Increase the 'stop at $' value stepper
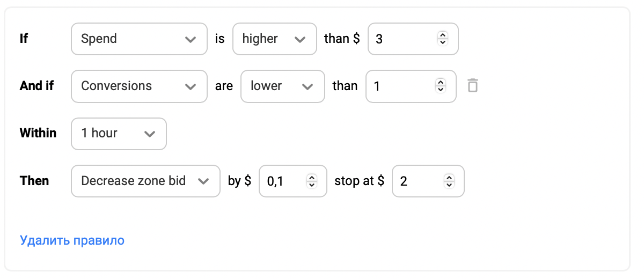The width and height of the screenshot is (644, 279). [x=449, y=177]
